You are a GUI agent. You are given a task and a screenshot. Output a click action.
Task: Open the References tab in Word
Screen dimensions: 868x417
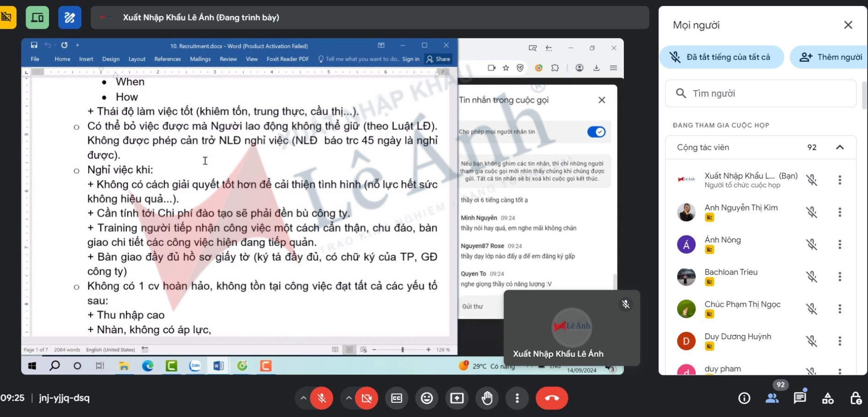coord(167,59)
